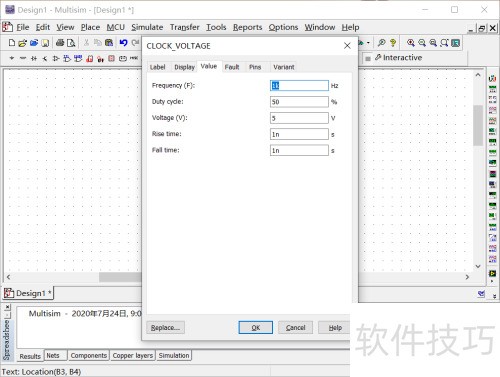This screenshot has height=377, width=500.
Task: Place a transistor component icon
Action: pyautogui.click(x=45, y=58)
